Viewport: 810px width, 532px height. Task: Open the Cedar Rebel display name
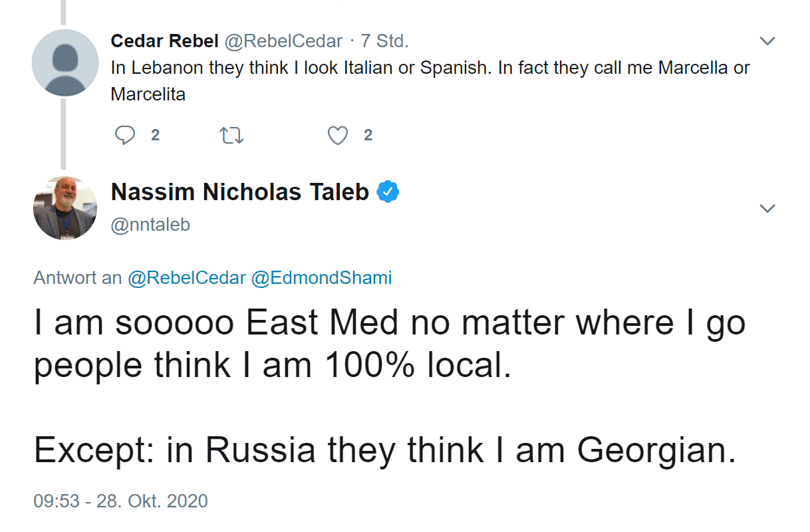pos(164,41)
